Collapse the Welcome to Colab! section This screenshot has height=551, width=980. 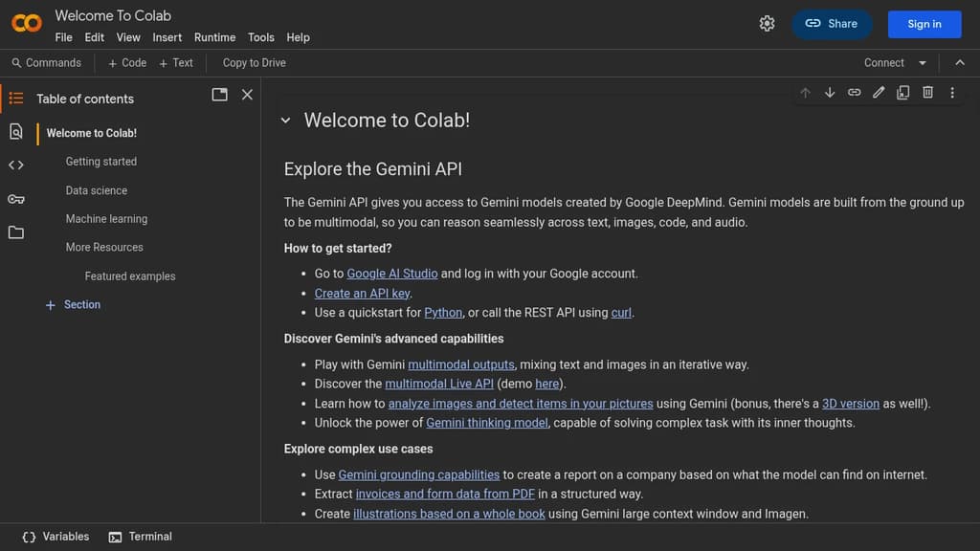285,120
